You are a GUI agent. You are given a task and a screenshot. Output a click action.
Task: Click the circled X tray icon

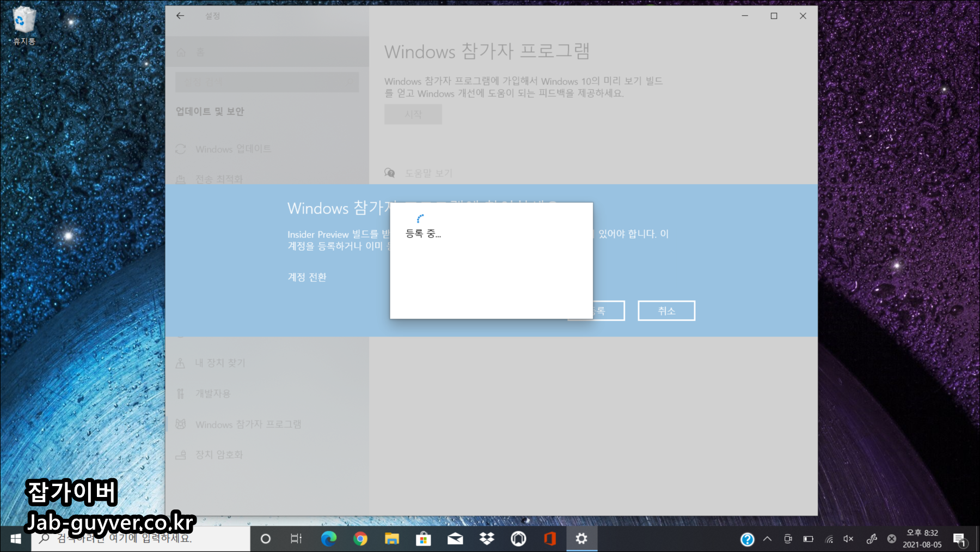891,539
